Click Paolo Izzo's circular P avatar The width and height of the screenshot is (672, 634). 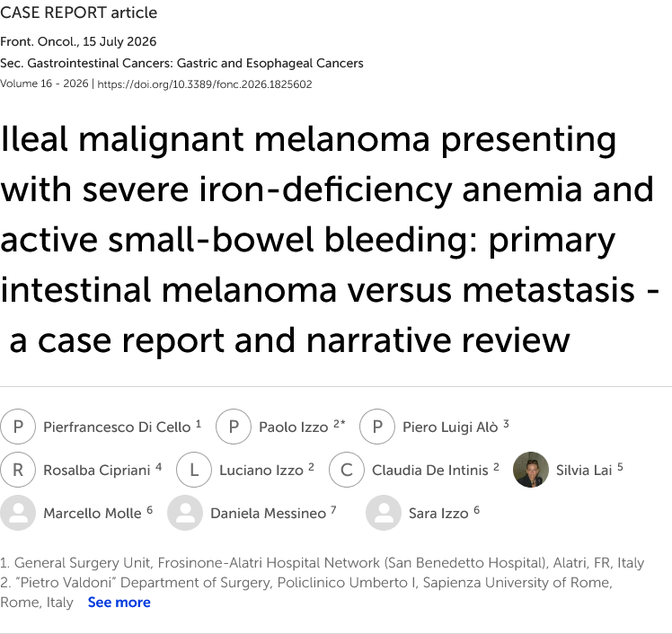(x=234, y=427)
